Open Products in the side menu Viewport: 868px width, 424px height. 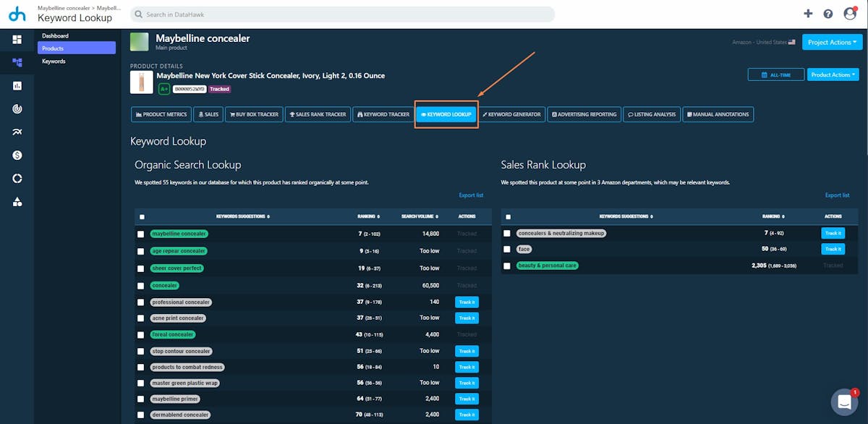click(x=77, y=48)
